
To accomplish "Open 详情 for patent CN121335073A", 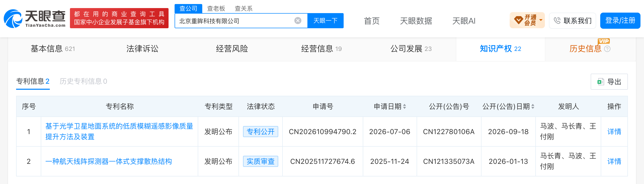I will 614,161.
